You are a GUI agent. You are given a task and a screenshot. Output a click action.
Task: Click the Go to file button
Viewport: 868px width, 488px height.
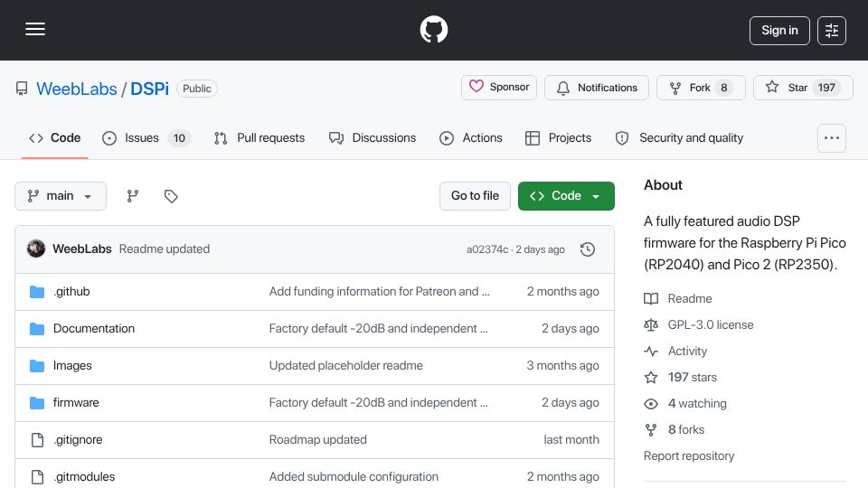(x=475, y=196)
